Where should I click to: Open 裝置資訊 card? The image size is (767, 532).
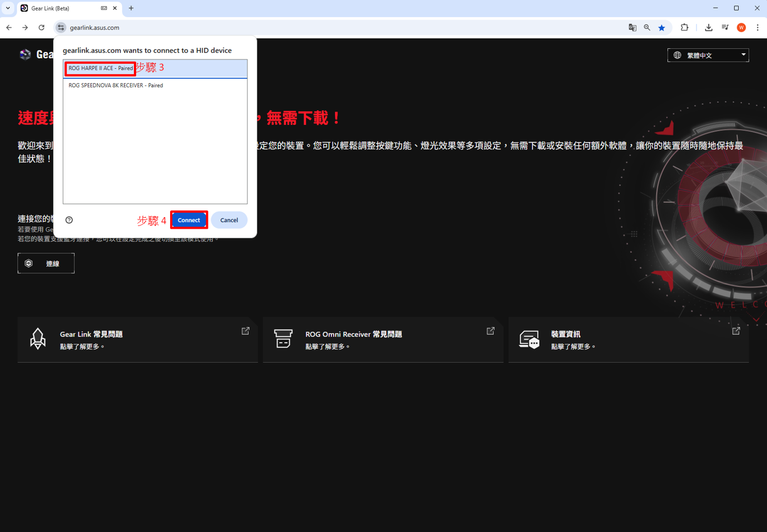[x=629, y=339]
